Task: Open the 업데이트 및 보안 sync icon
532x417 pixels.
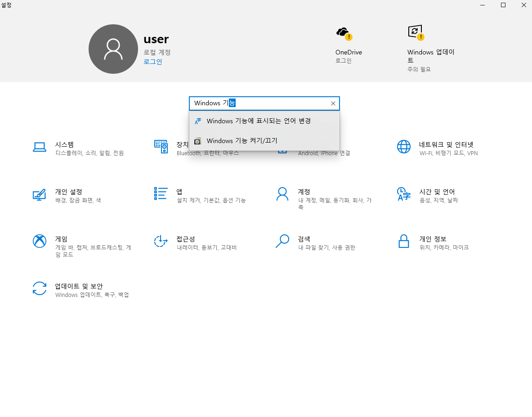Action: pos(40,288)
